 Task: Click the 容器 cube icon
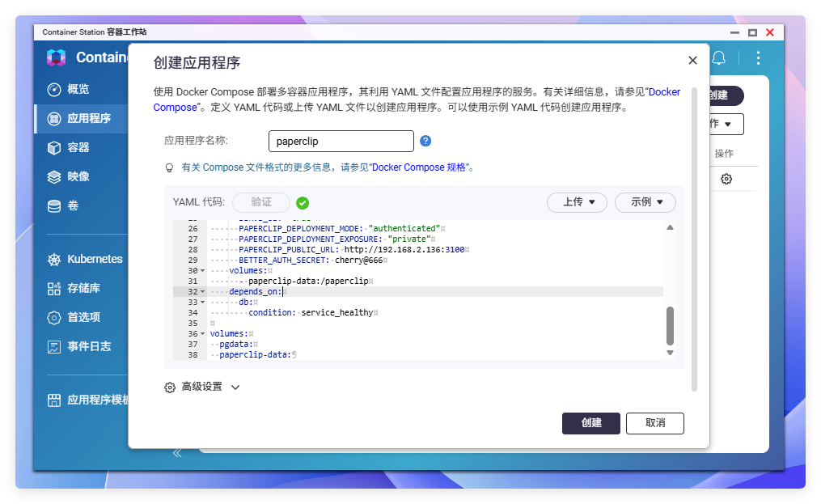[54, 148]
